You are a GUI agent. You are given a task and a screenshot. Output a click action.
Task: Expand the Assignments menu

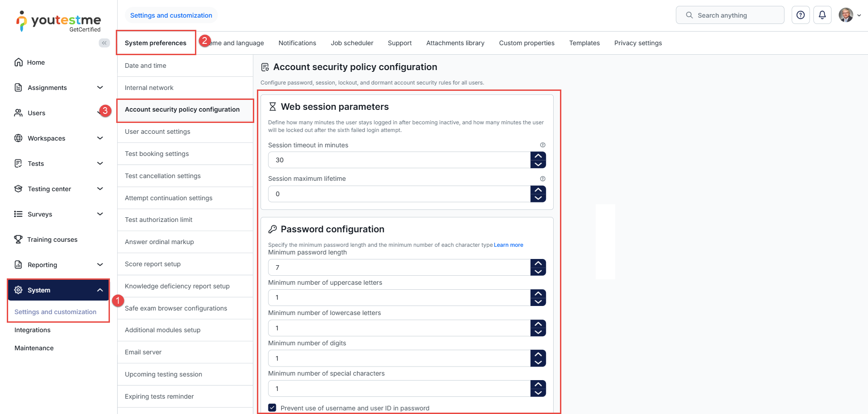click(x=100, y=88)
